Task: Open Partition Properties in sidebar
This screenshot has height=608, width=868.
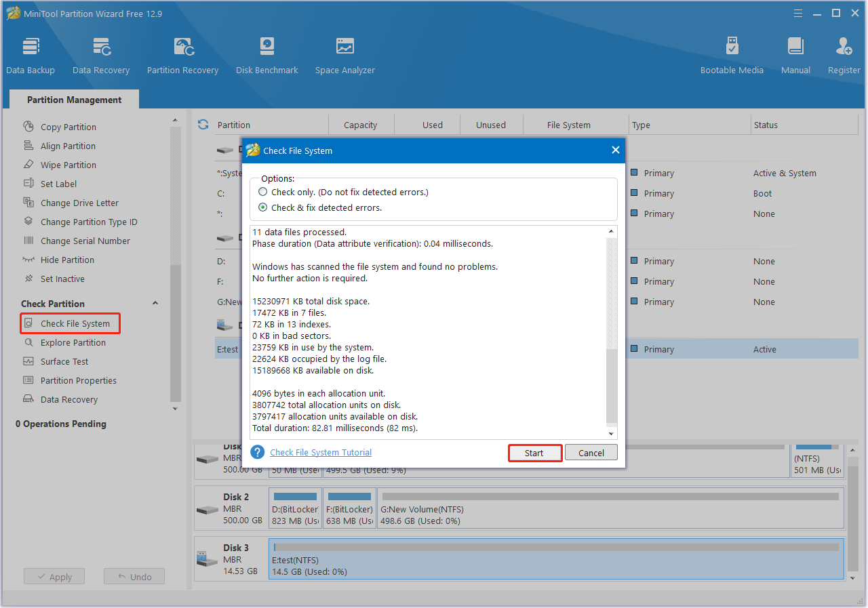Action: tap(79, 380)
